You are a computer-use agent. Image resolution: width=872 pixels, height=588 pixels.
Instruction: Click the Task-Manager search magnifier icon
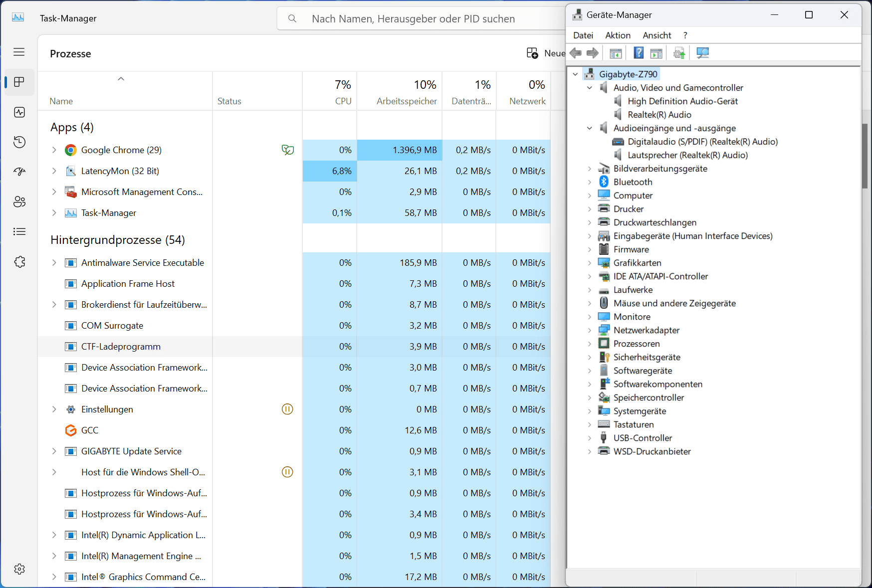click(292, 18)
